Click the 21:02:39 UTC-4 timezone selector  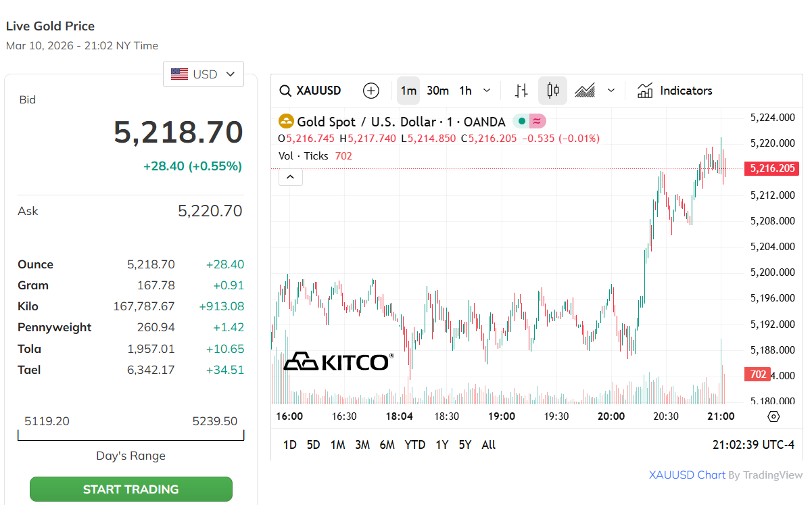coord(753,445)
